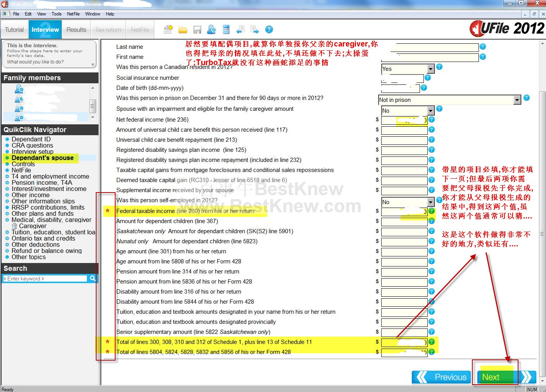
Task: Show help for Age amount line 301
Action: (432, 251)
